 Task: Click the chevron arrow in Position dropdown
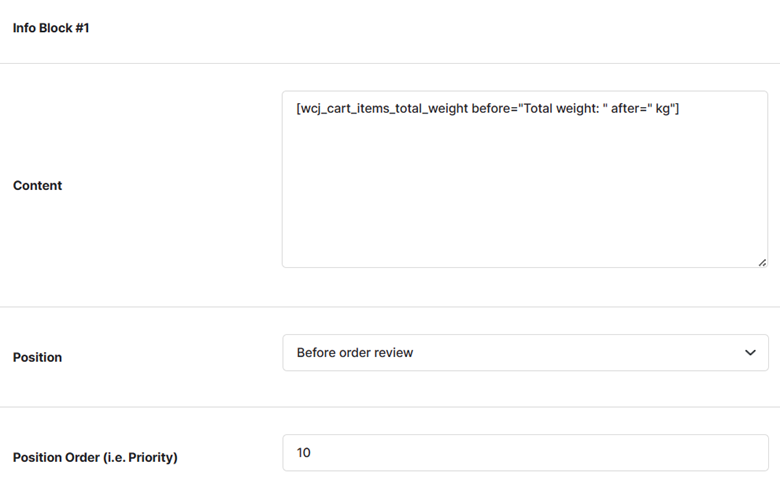point(750,353)
